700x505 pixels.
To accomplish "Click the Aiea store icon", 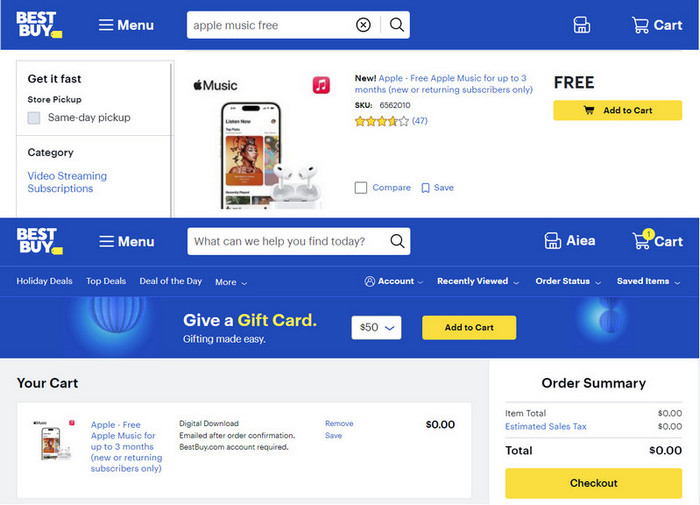I will 552,241.
